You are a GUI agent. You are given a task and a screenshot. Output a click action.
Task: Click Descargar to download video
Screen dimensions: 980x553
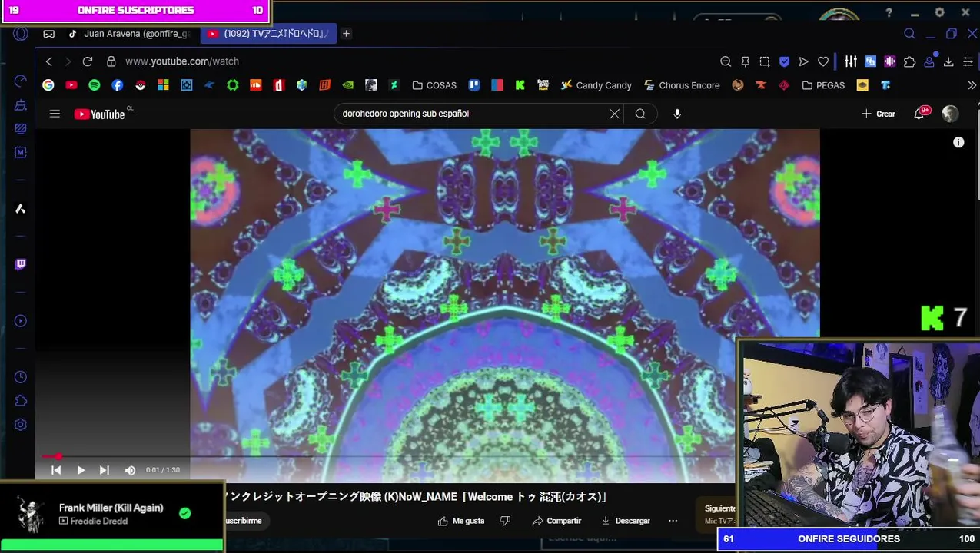tap(626, 521)
